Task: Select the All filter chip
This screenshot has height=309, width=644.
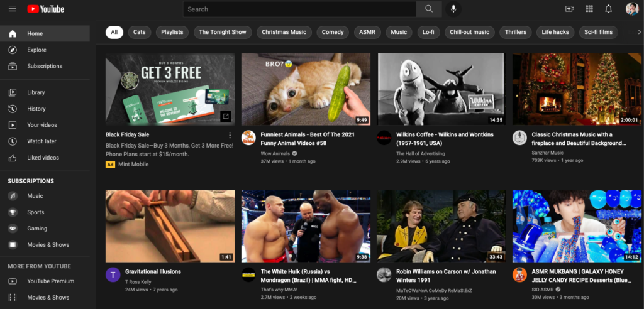Action: 114,32
